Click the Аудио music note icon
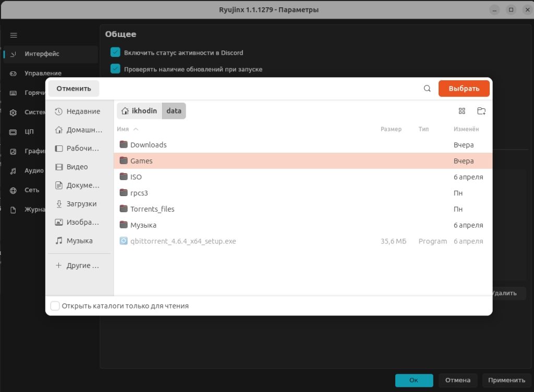Screen dimensions: 534x392 [x=13, y=171]
